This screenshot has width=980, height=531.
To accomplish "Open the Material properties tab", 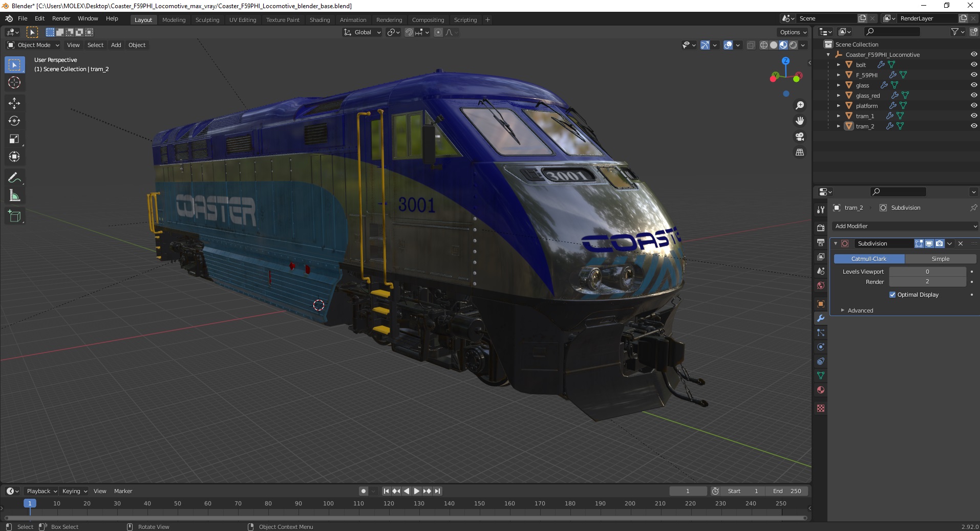I will [821, 390].
